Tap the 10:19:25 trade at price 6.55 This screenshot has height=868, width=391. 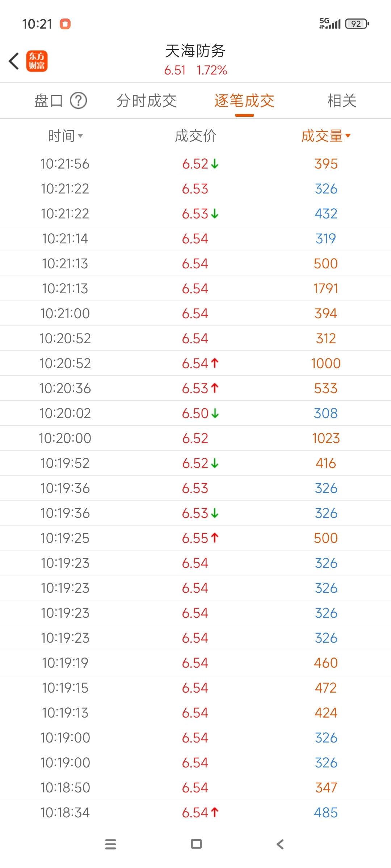(x=195, y=538)
